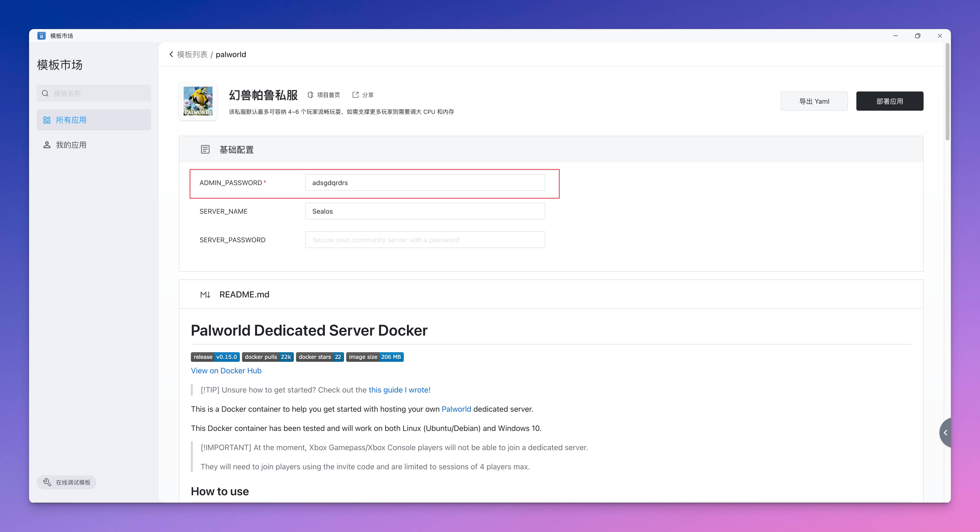This screenshot has width=980, height=532.
Task: Click the README.md heading text
Action: tap(244, 295)
